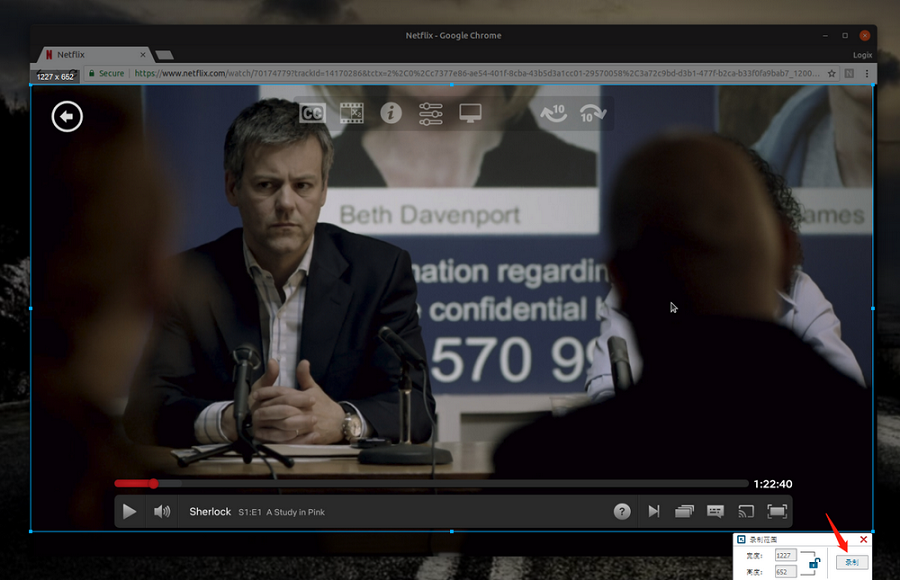Open the sliders settings icon in the overlay

pos(430,114)
